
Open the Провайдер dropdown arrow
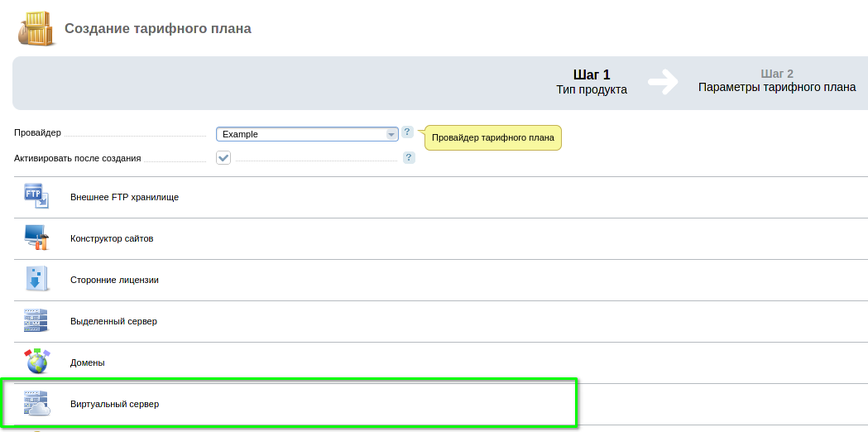[391, 134]
